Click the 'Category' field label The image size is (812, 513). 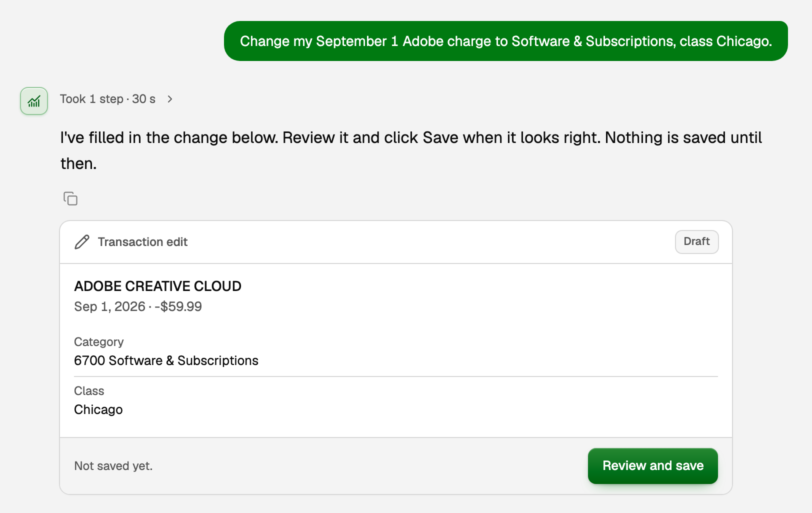99,342
